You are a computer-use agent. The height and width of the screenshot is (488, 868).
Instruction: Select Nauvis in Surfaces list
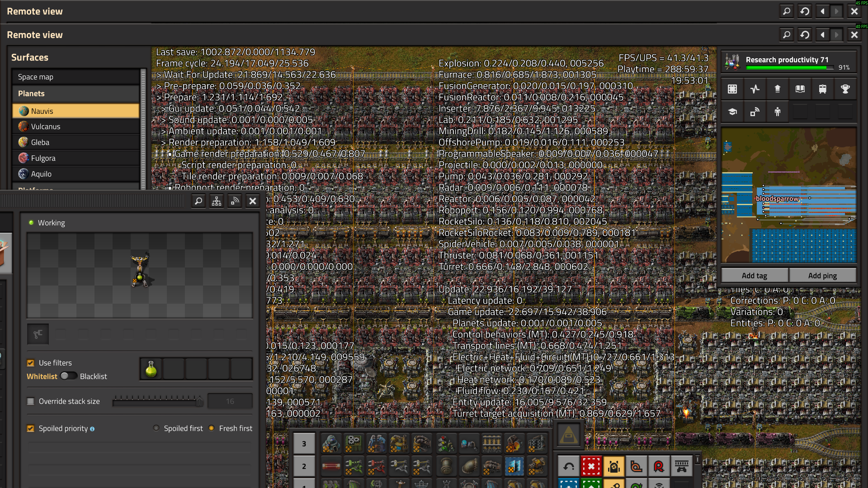point(76,111)
